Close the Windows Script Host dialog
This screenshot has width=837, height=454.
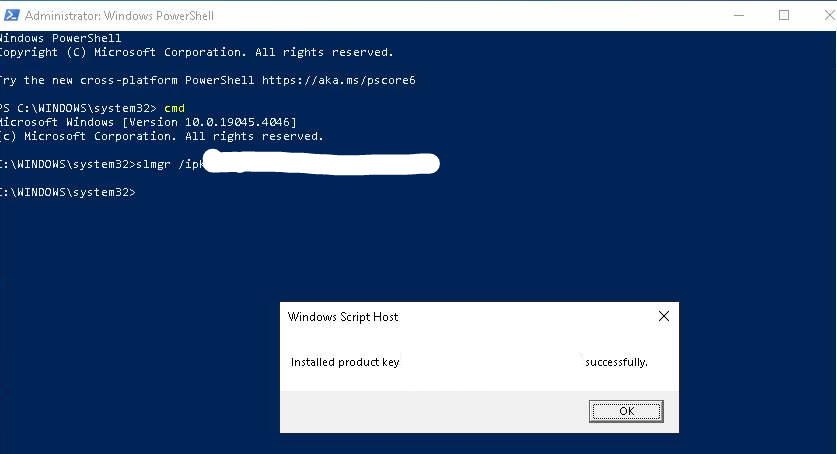coord(663,317)
